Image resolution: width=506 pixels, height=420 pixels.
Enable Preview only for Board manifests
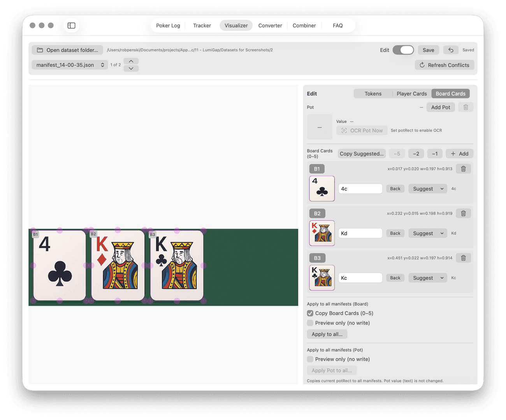click(310, 323)
